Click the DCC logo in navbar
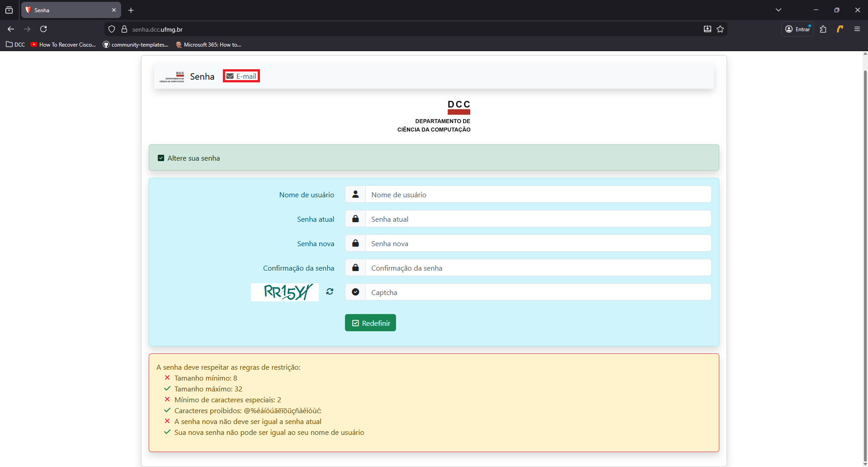This screenshot has height=467, width=868. click(x=172, y=76)
